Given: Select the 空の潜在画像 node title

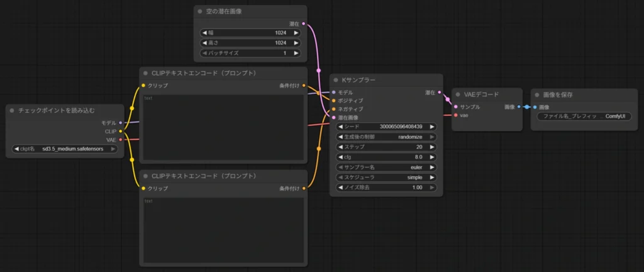Looking at the screenshot, I should coord(224,11).
